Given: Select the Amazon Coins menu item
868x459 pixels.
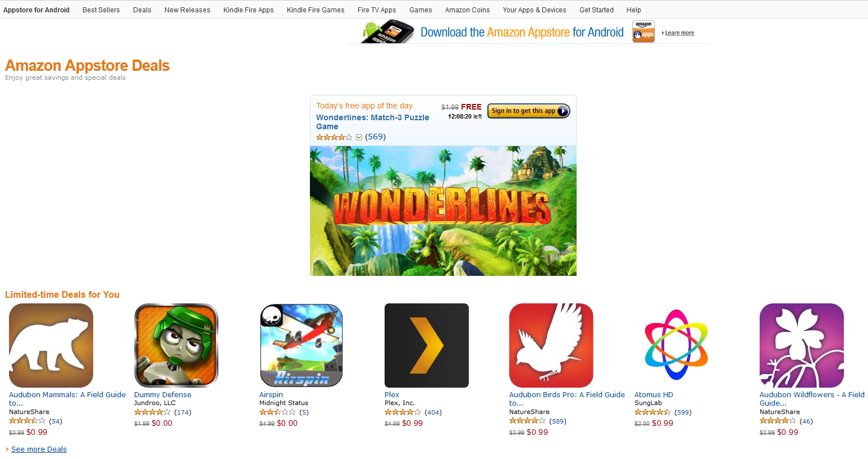Looking at the screenshot, I should tap(467, 10).
